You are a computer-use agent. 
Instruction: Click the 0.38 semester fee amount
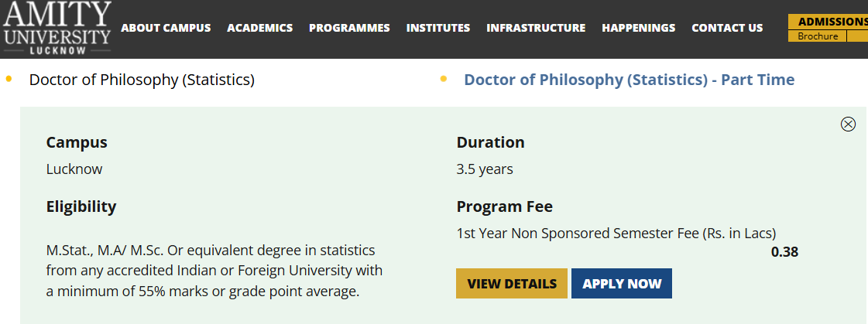point(784,251)
